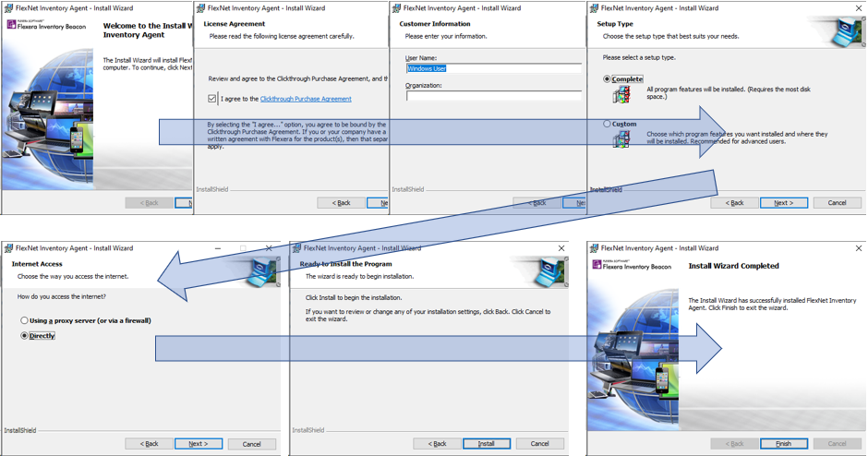Select the Directly internet access radio option
The height and width of the screenshot is (456, 868).
24,336
